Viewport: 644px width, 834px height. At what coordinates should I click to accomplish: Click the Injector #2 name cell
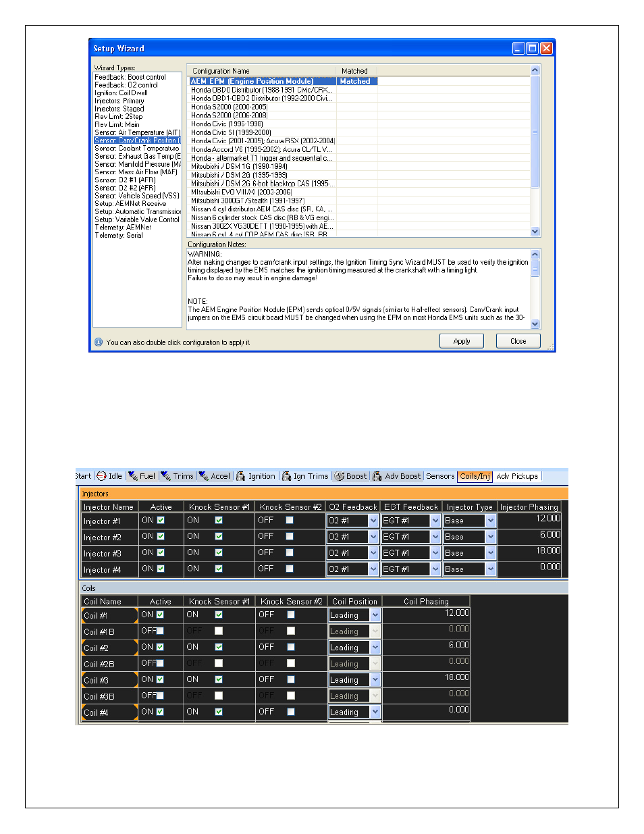108,538
